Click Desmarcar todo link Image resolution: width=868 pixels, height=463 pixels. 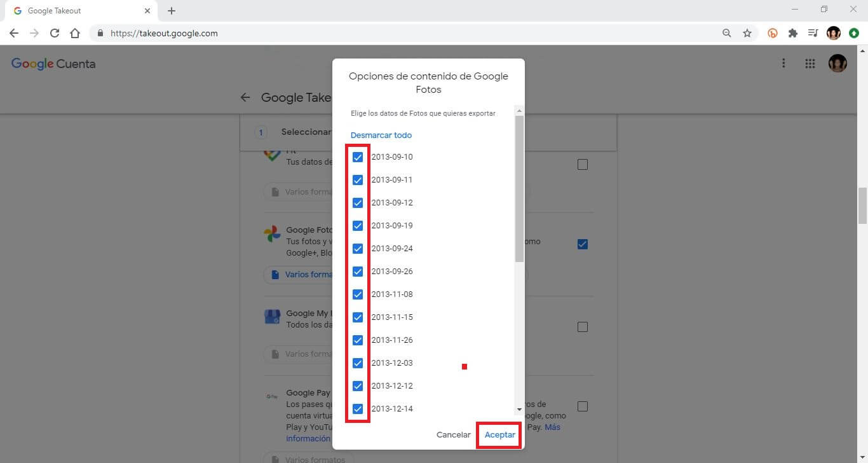[381, 135]
